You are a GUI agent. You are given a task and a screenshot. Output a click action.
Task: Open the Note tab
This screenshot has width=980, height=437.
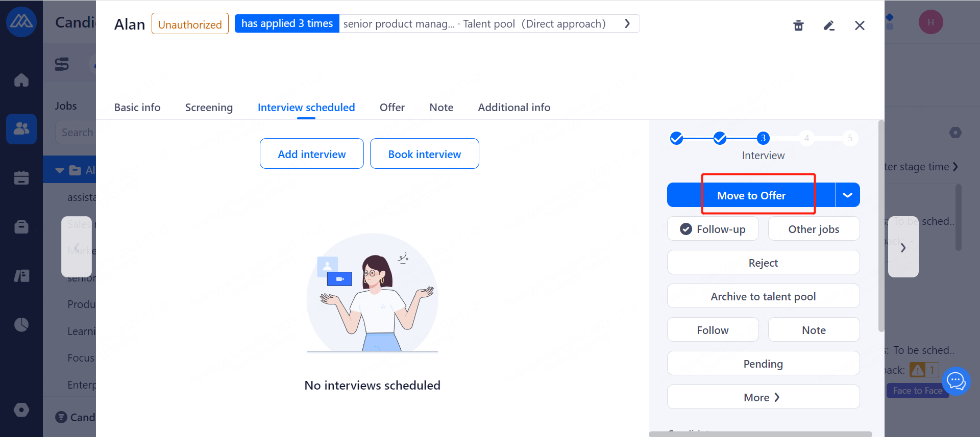pos(442,108)
